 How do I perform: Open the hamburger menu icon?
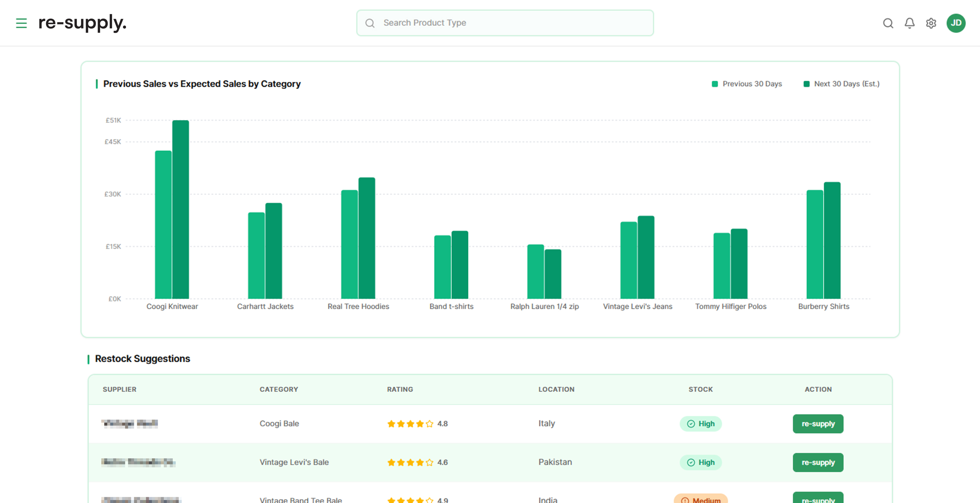coord(21,23)
